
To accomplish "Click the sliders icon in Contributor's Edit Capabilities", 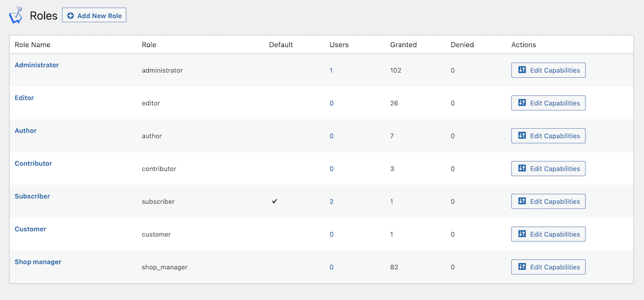I will click(x=522, y=169).
